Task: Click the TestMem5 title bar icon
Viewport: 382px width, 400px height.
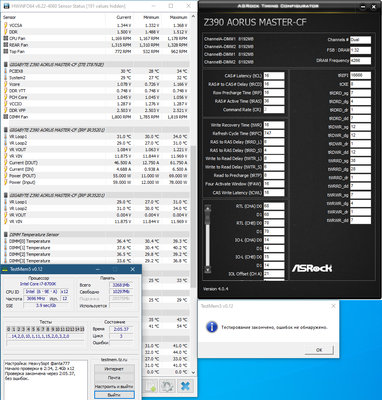Action: (x=5, y=269)
